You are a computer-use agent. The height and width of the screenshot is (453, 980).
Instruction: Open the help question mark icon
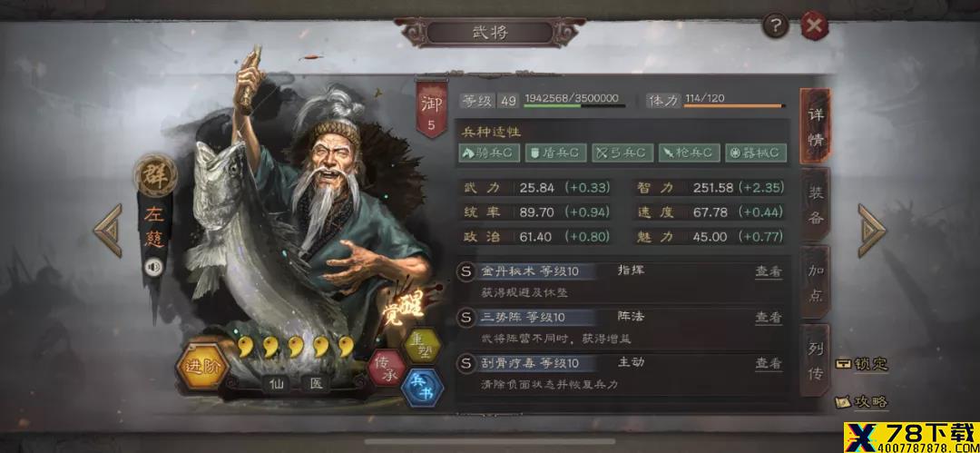(776, 26)
